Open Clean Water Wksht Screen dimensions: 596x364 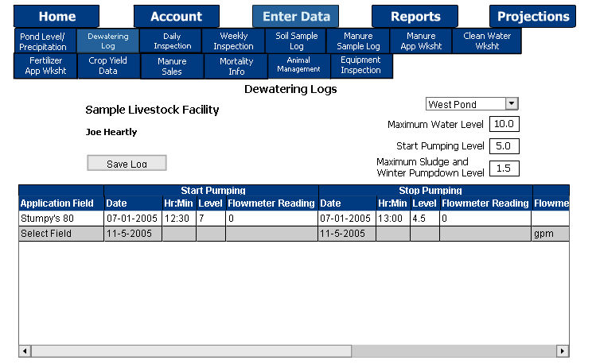[x=486, y=41]
